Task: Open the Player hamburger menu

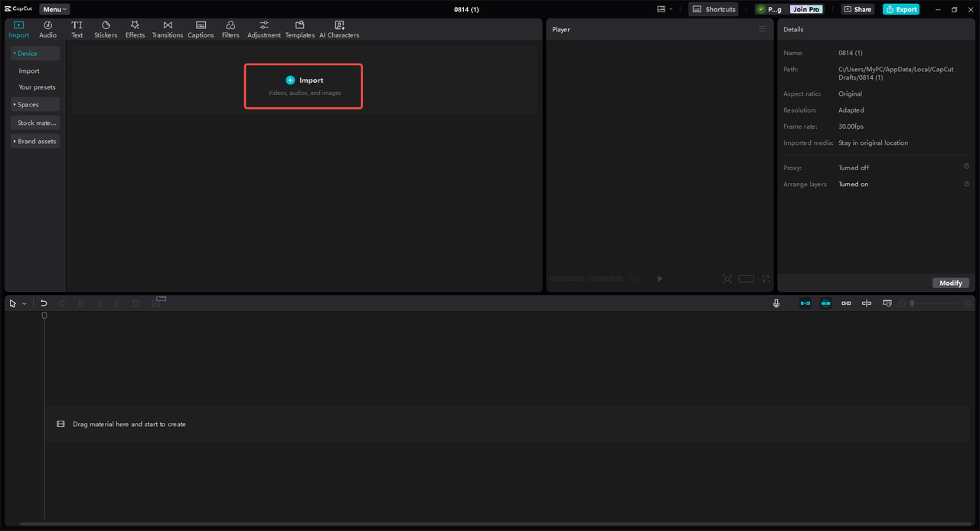Action: 762,29
